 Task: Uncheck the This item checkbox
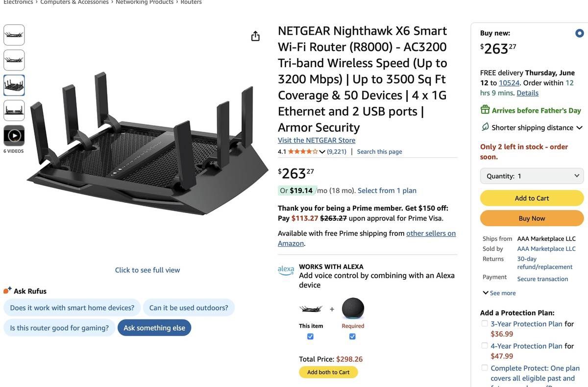coord(310,336)
